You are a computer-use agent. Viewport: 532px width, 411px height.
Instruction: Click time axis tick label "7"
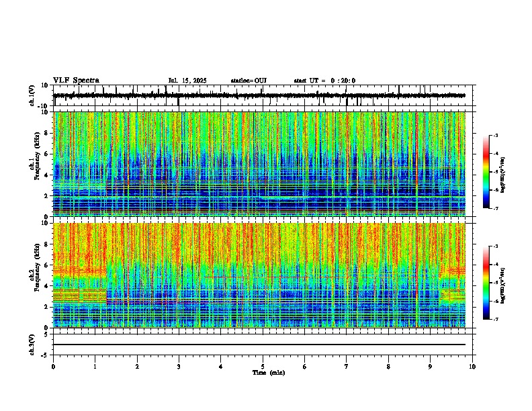[347, 367]
